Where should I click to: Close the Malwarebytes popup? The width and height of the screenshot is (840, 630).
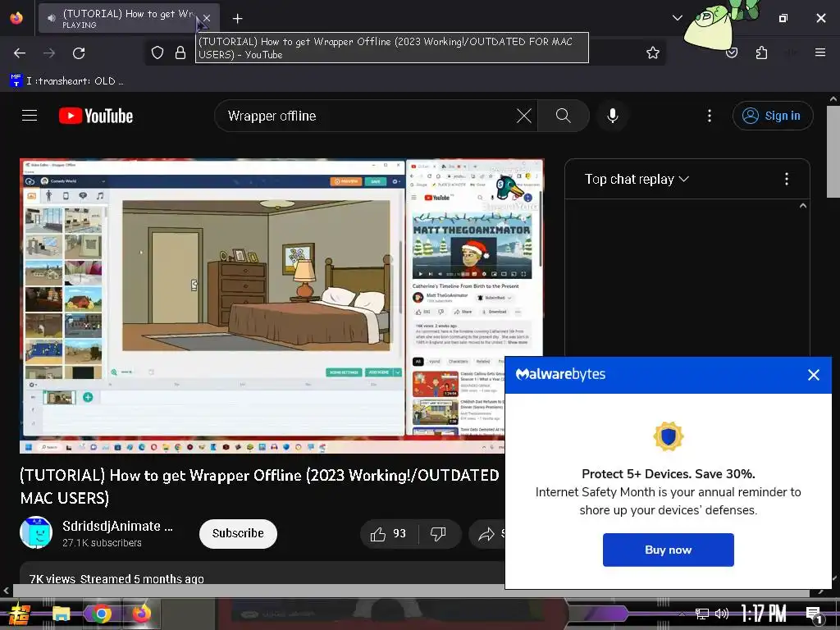(813, 375)
